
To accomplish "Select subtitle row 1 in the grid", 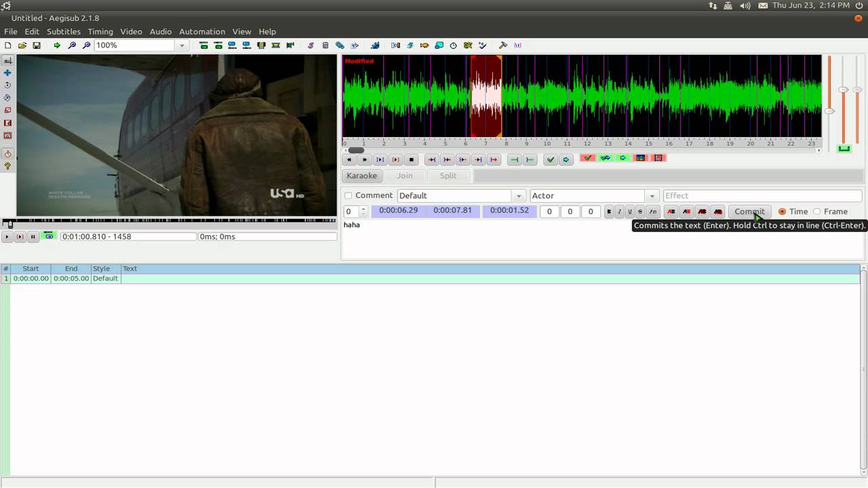I will tap(431, 279).
